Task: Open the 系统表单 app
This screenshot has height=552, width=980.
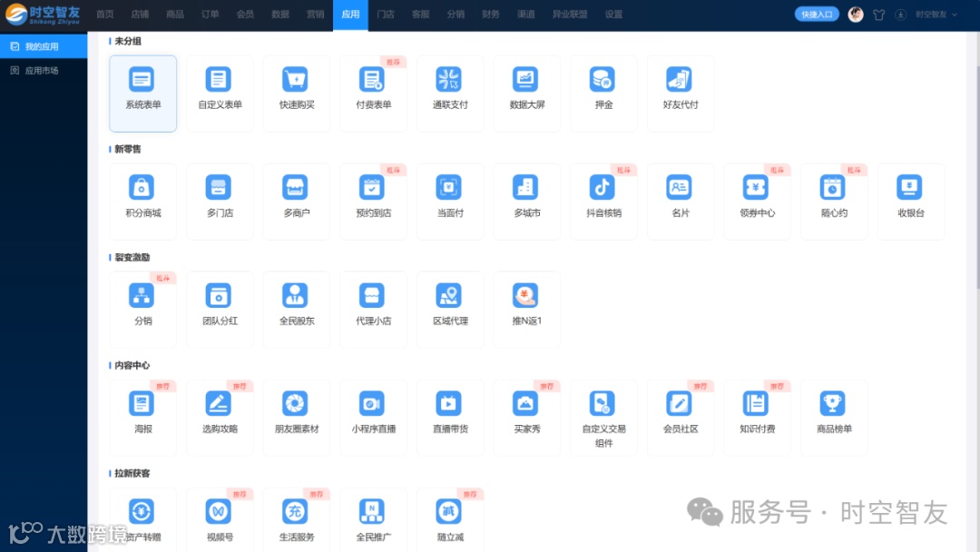Action: (142, 94)
